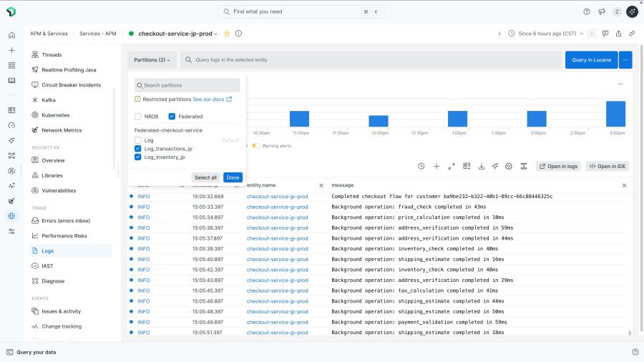The image size is (644, 362).
Task: Click Open in logs button
Action: click(x=559, y=166)
